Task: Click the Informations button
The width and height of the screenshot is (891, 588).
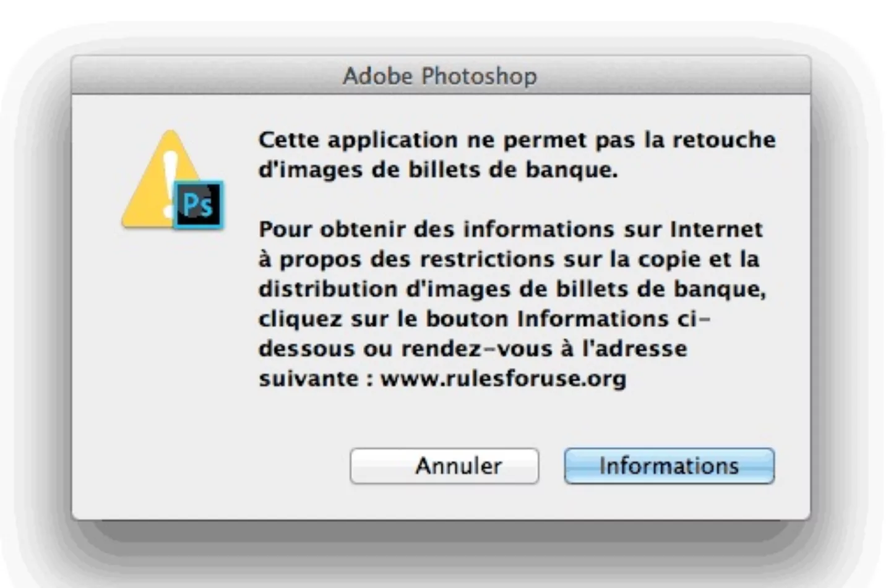Action: [669, 466]
